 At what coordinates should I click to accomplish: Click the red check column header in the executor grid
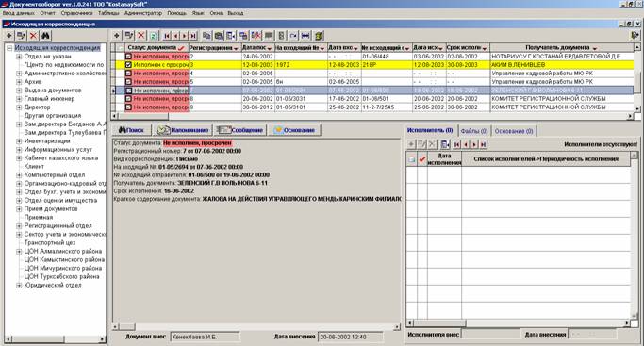click(421, 158)
